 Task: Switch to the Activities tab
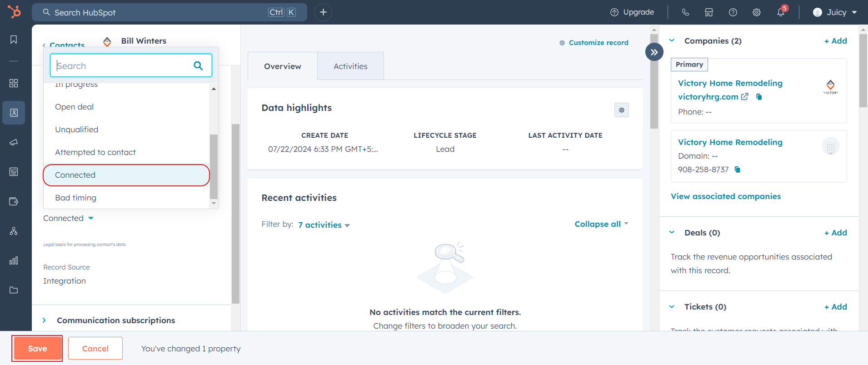tap(350, 66)
